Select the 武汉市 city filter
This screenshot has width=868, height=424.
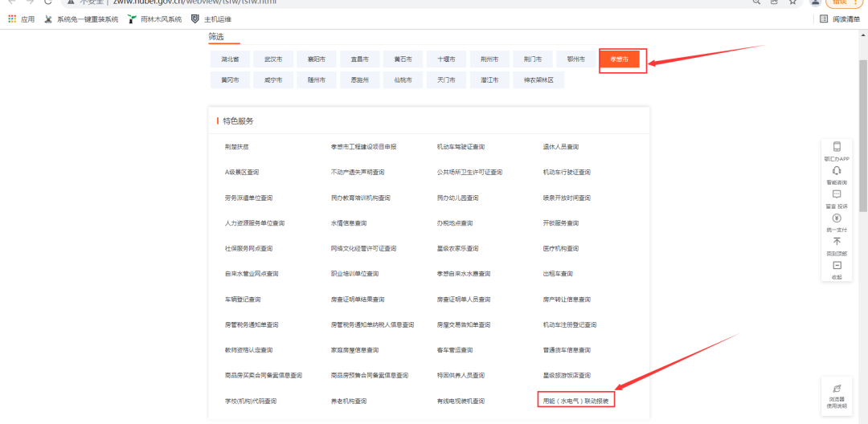click(268, 59)
